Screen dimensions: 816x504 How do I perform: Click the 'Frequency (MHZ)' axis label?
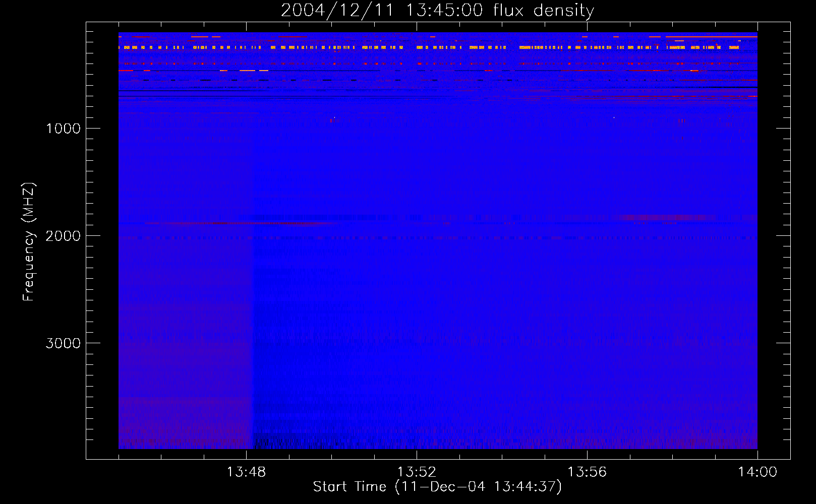point(29,242)
